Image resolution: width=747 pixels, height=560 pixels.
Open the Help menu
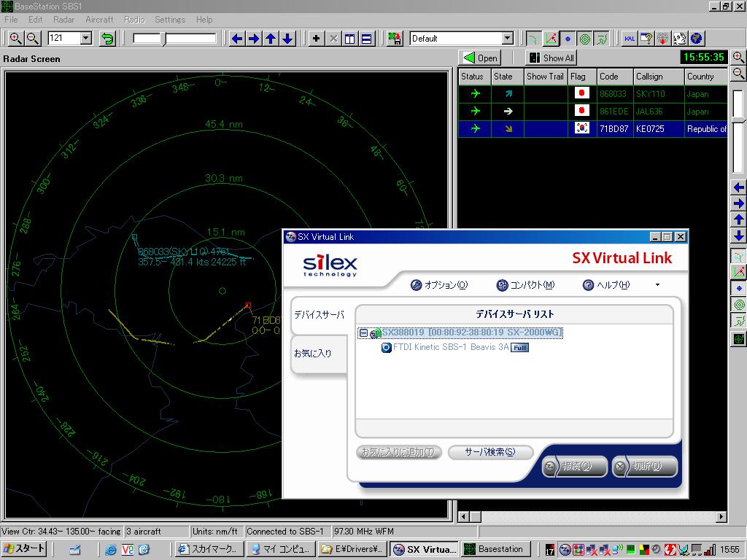[204, 20]
